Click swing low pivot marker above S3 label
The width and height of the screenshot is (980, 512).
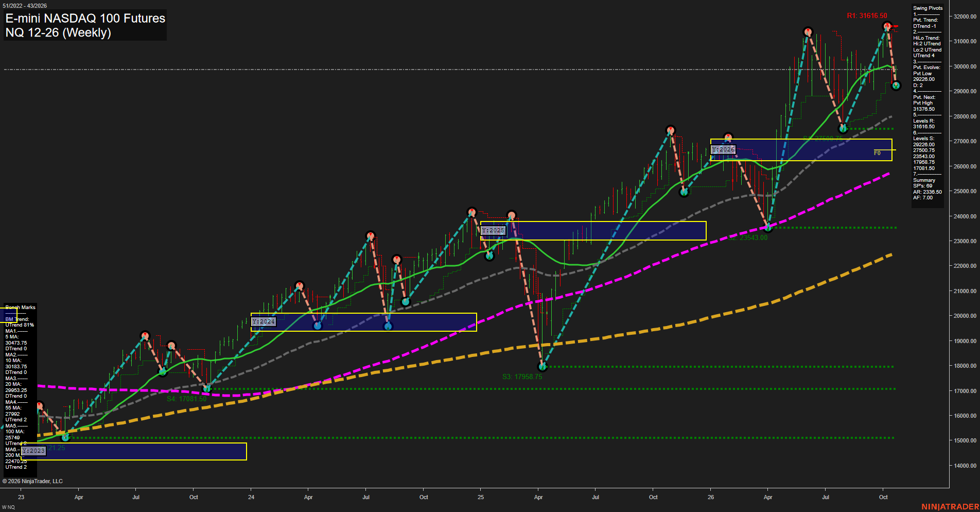coord(542,367)
